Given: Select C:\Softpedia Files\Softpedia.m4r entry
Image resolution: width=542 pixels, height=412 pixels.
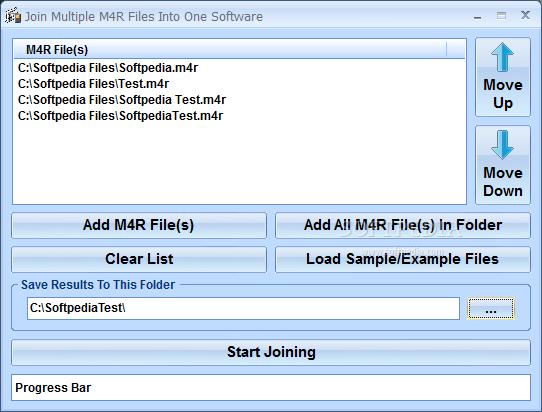Looking at the screenshot, I should (x=108, y=68).
